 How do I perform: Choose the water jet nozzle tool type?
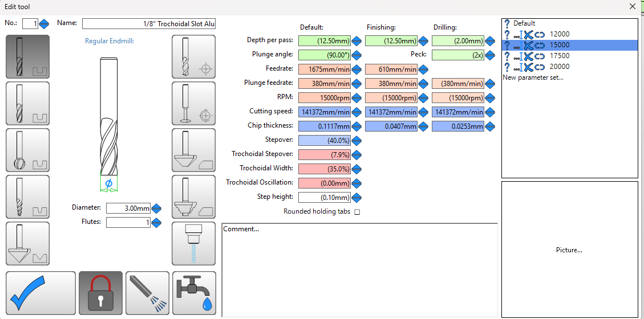(x=193, y=243)
